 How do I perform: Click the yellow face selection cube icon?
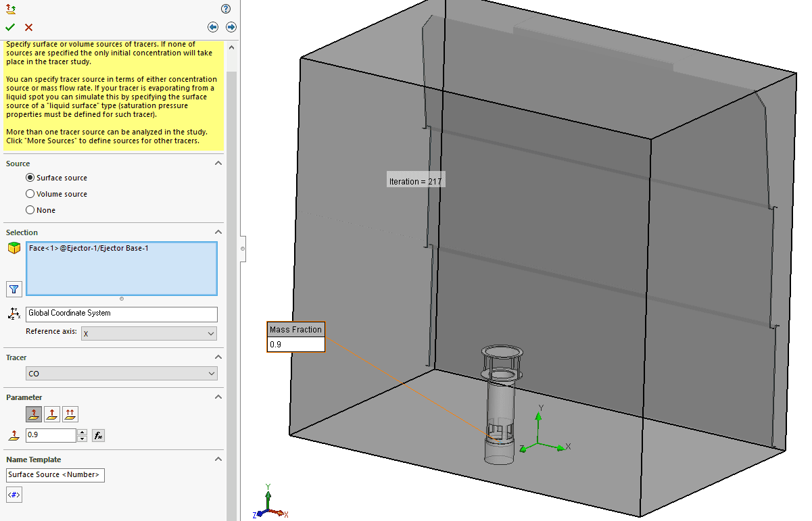(14, 249)
